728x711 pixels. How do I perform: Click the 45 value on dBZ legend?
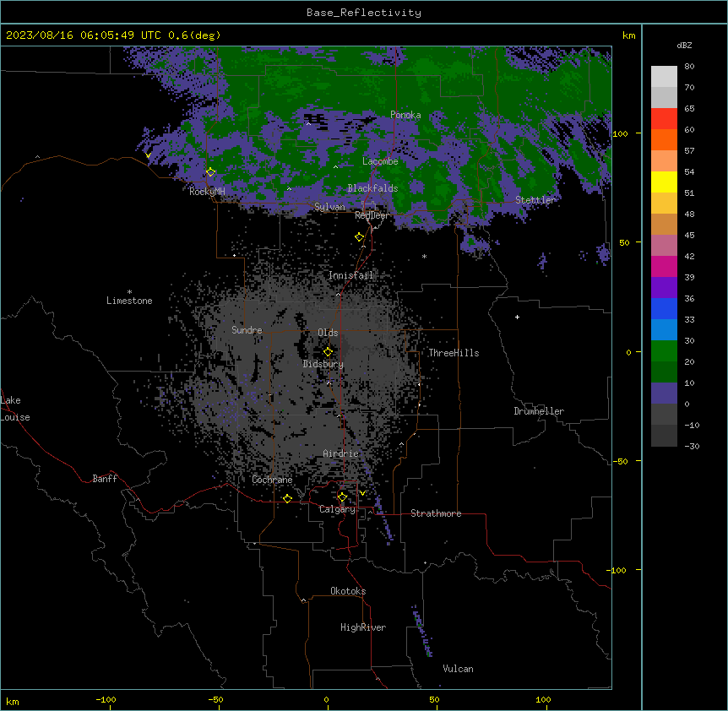click(689, 236)
